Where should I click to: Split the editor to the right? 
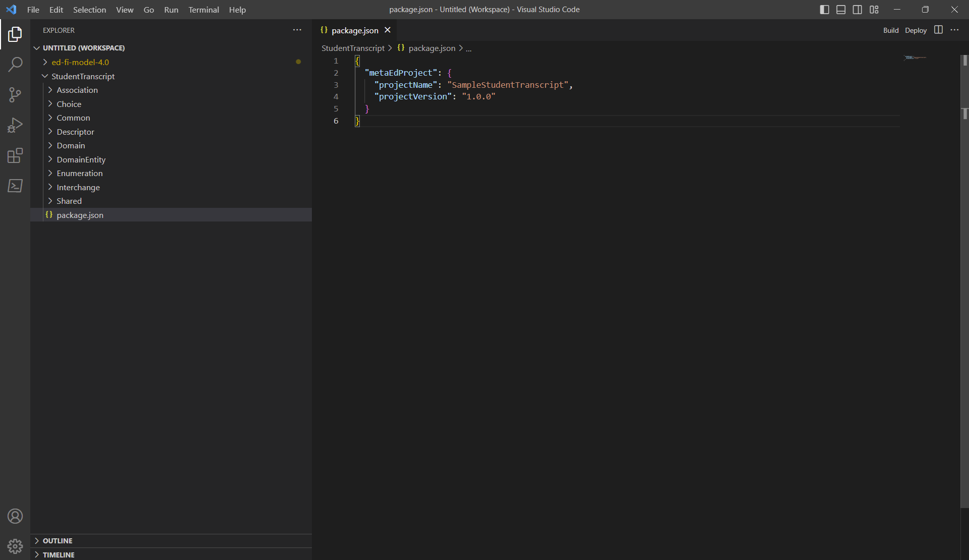click(938, 30)
